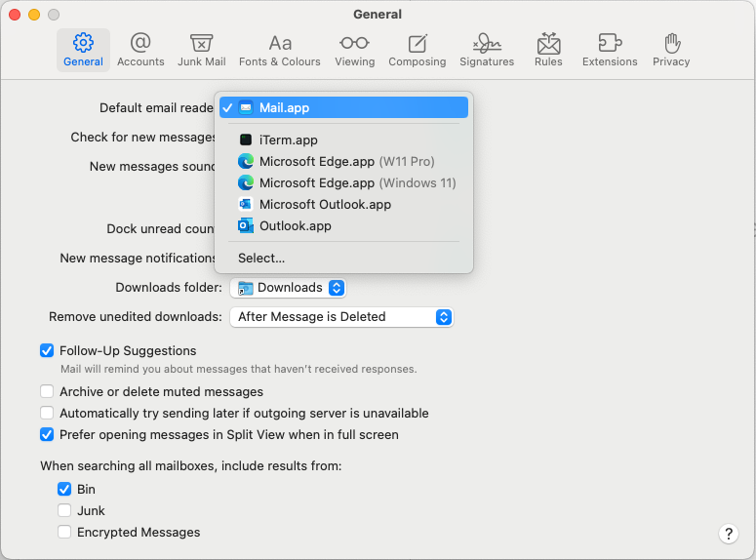Expand the Downloads folder dropdown
Screen dimensions: 756x560
(288, 288)
